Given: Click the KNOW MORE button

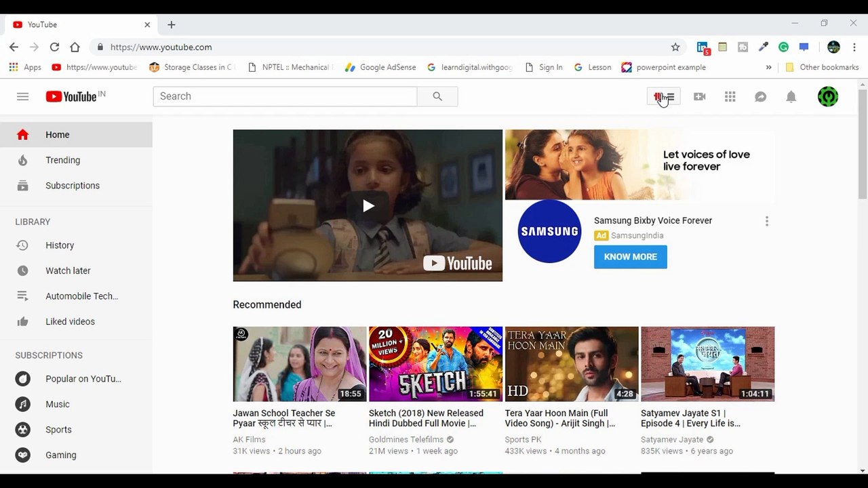Looking at the screenshot, I should [x=631, y=257].
